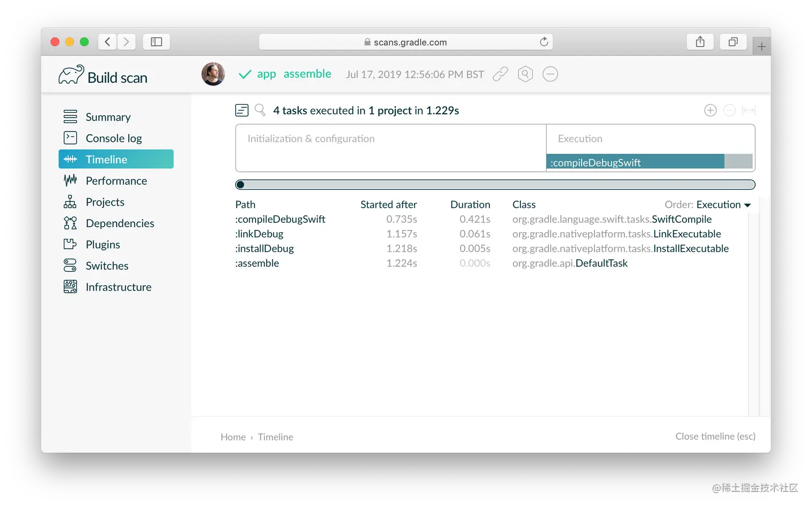Click the SwiftCompile class name
The width and height of the screenshot is (812, 507).
pos(682,219)
